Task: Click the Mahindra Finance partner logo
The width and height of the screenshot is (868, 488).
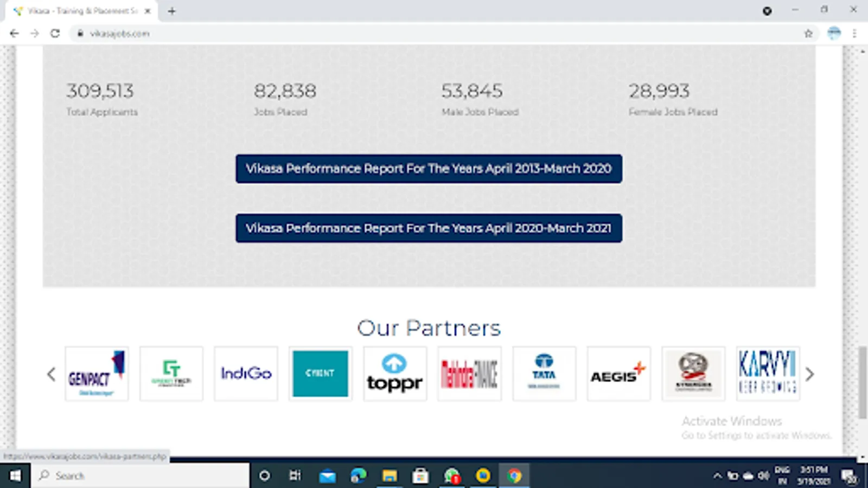Action: 469,374
